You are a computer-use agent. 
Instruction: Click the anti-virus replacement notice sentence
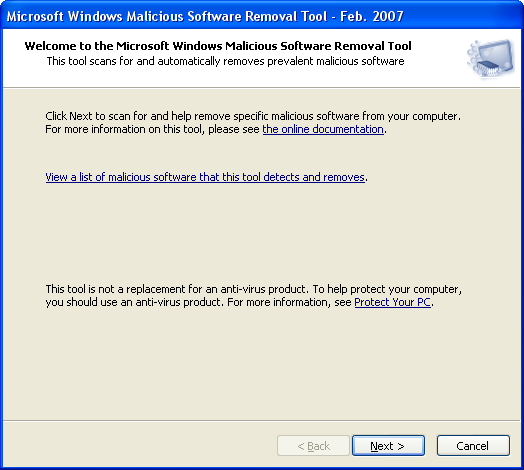pyautogui.click(x=254, y=289)
